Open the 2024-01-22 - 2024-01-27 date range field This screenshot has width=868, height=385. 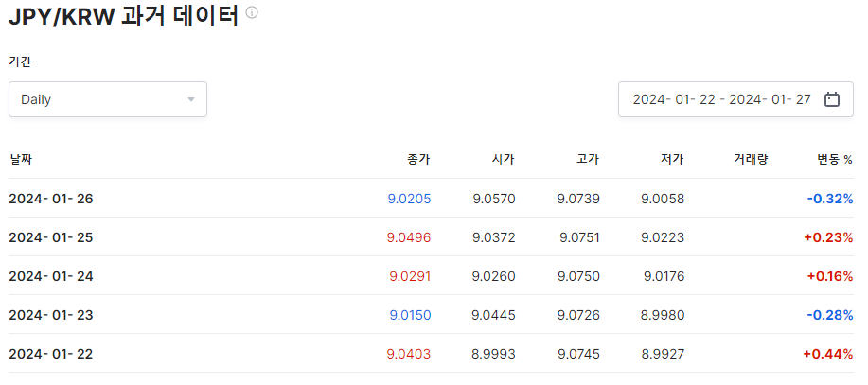point(735,99)
